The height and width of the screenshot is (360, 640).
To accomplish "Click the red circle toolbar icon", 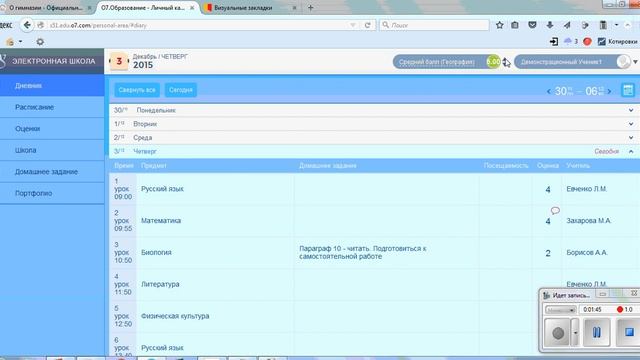I will [587, 41].
